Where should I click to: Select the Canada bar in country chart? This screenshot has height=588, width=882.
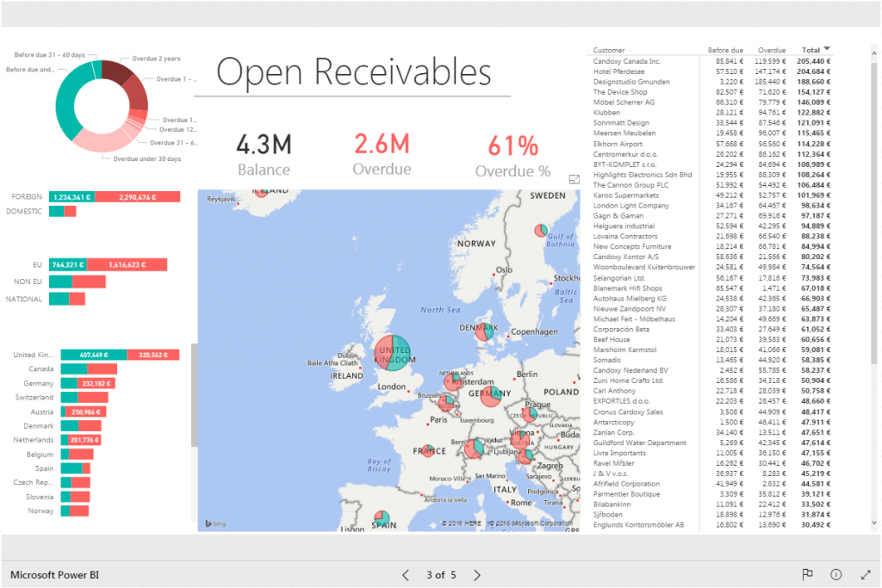coord(73,368)
